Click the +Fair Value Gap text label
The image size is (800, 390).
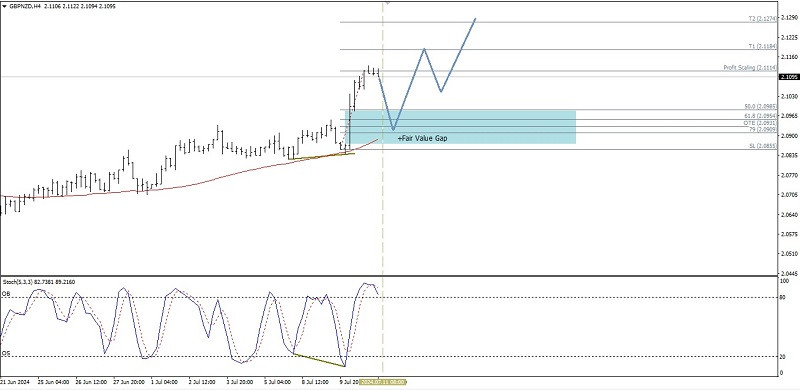pyautogui.click(x=422, y=138)
